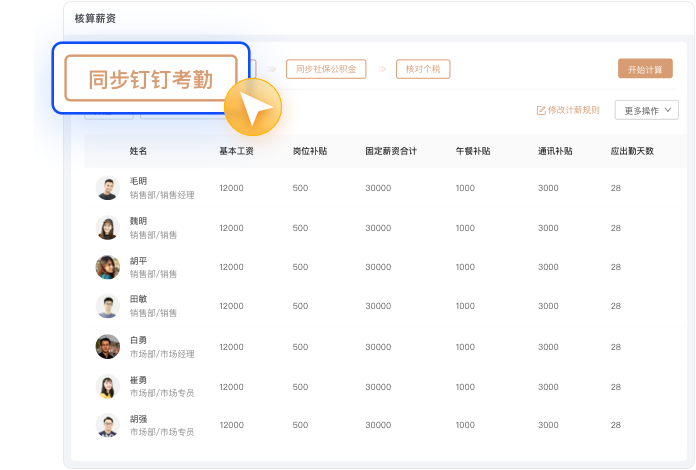The image size is (696, 470).
Task: Expand the 更多操作 dropdown
Action: tap(646, 110)
